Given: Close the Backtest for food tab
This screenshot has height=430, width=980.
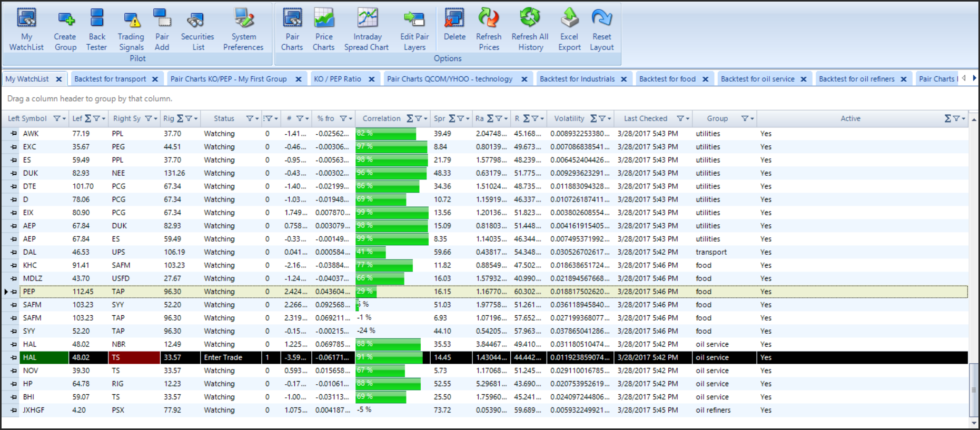Looking at the screenshot, I should point(705,79).
